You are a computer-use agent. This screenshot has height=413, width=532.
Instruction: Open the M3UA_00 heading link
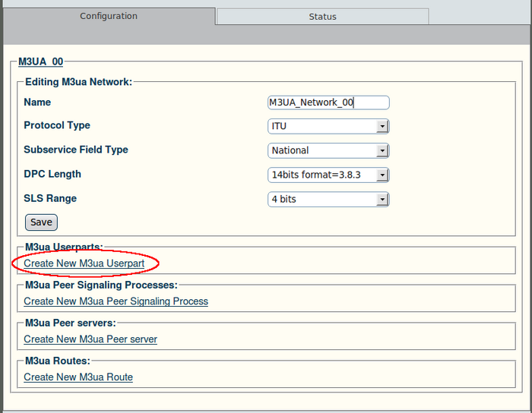(x=40, y=61)
